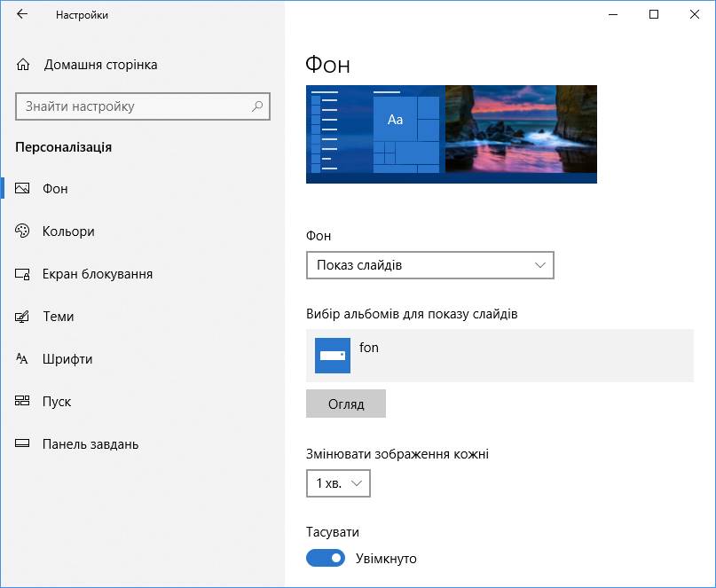Click the Екран блокування icon
Screen dimensions: 716x588
22,274
